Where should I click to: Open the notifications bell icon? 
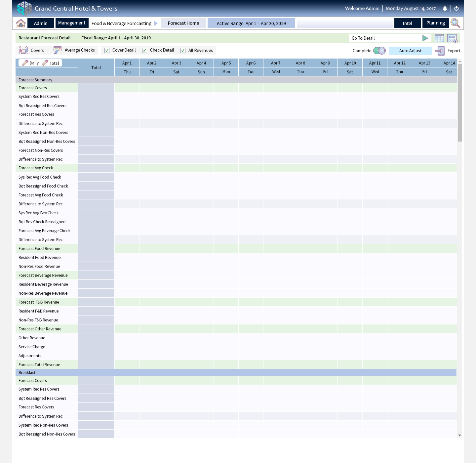[x=445, y=9]
